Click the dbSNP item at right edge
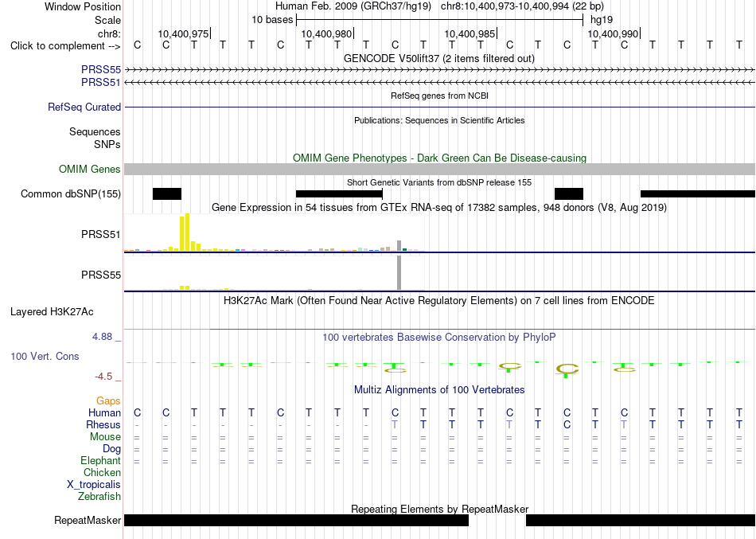Screen dimensions: 756x539 (x=698, y=194)
